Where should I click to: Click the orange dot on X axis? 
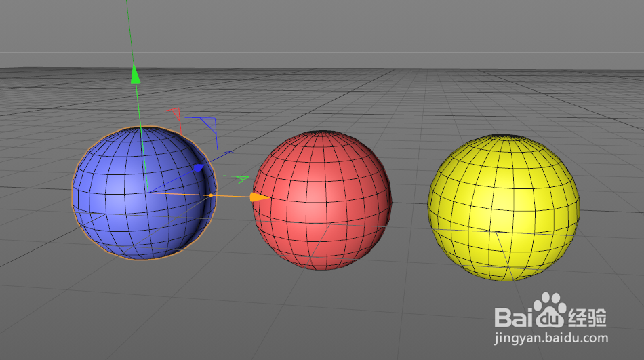211,195
